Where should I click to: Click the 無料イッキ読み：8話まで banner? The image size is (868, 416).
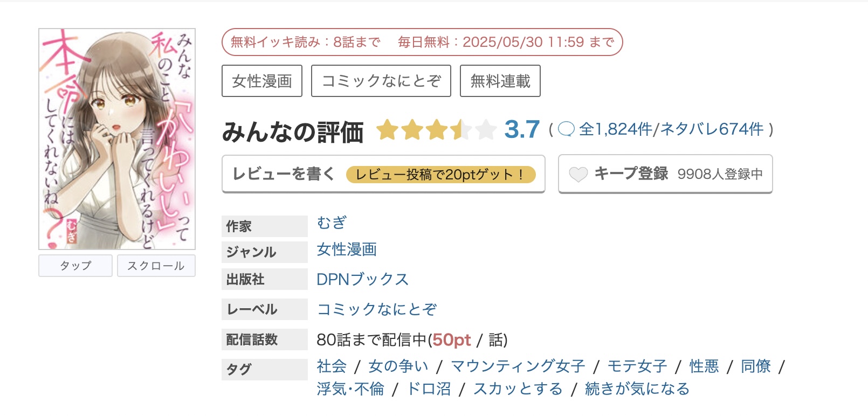click(x=306, y=41)
